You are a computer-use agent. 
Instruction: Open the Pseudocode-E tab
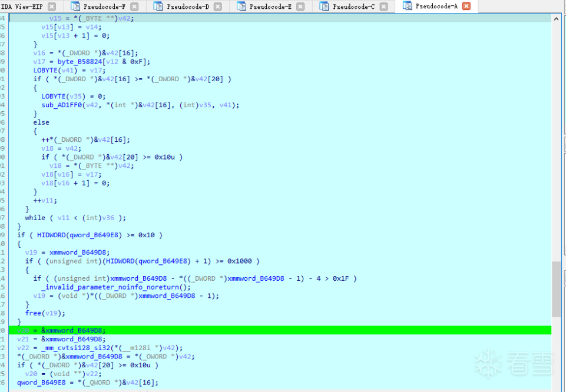tap(270, 6)
